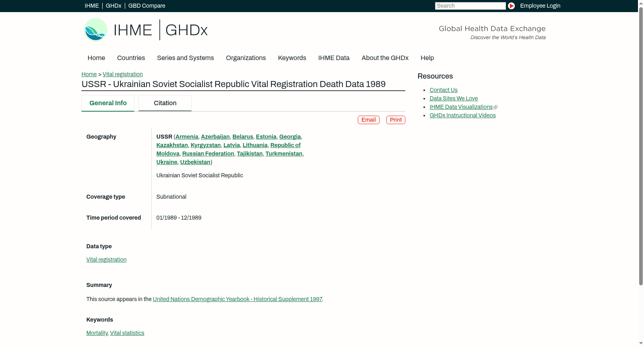
Task: Open Data Sites We Love link
Action: (x=454, y=98)
